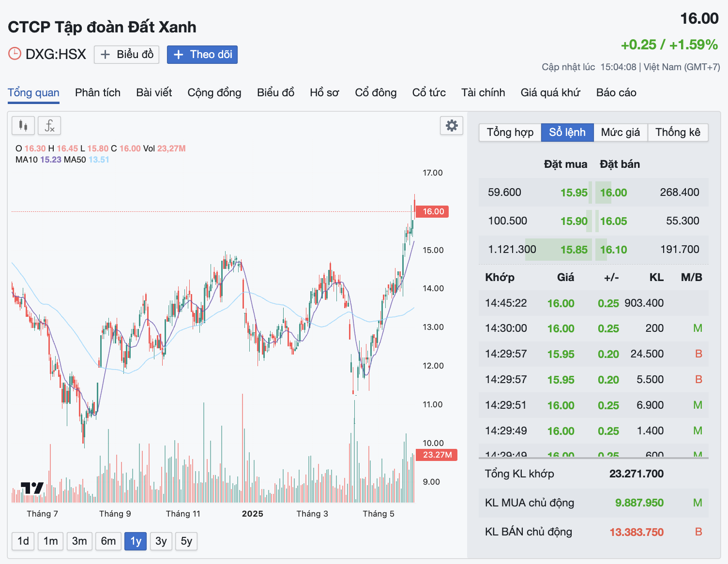This screenshot has width=728, height=564.
Task: Click ask volume 268.400
Action: (x=680, y=193)
